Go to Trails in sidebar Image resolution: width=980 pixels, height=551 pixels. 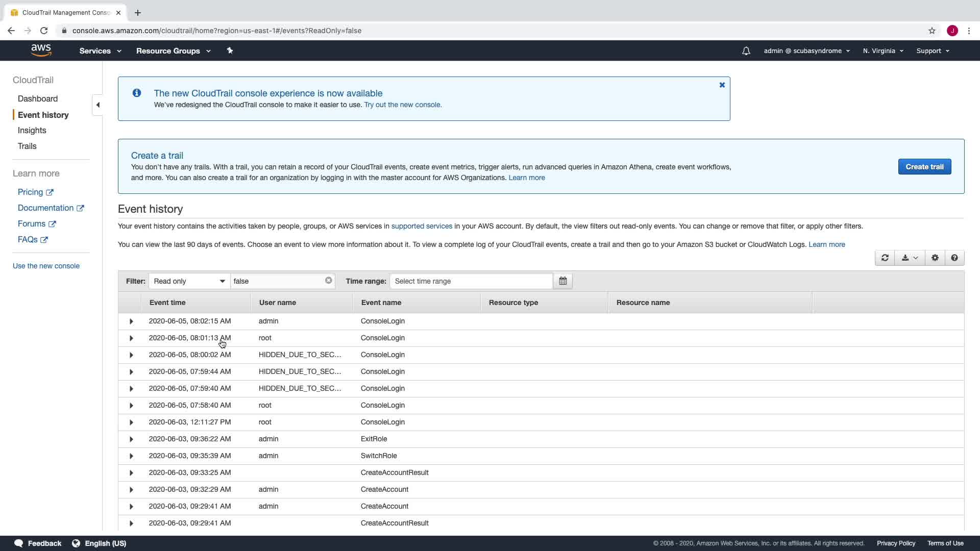pyautogui.click(x=27, y=146)
